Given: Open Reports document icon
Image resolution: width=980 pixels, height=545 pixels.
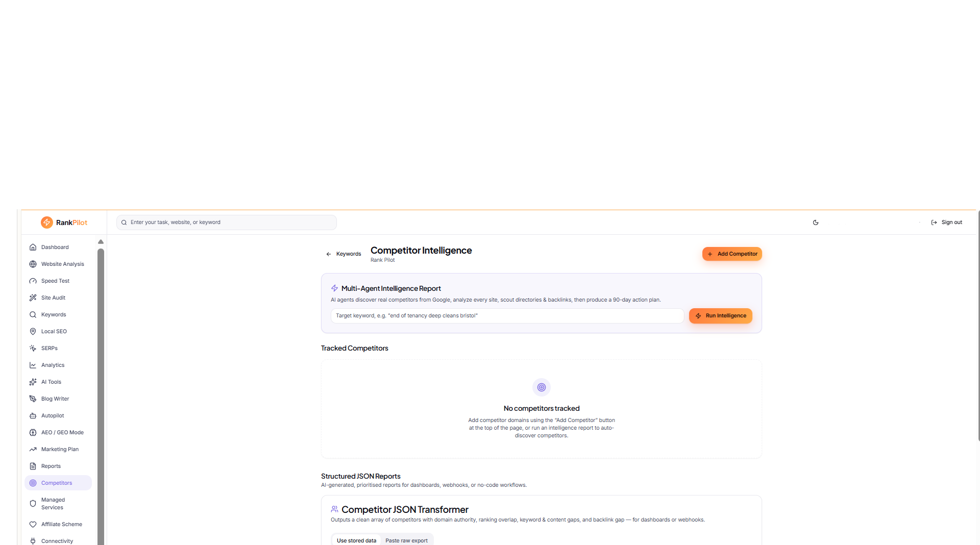Looking at the screenshot, I should (x=33, y=466).
